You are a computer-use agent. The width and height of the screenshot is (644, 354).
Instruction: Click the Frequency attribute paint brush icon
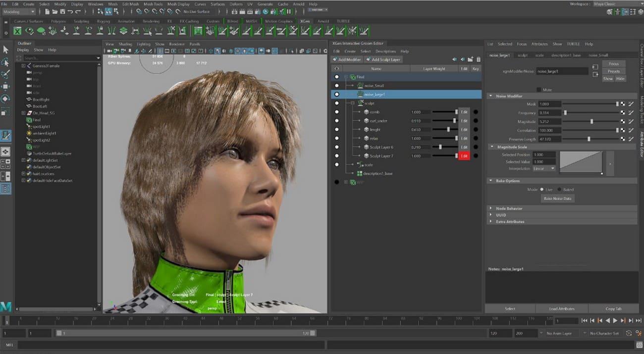click(x=631, y=113)
